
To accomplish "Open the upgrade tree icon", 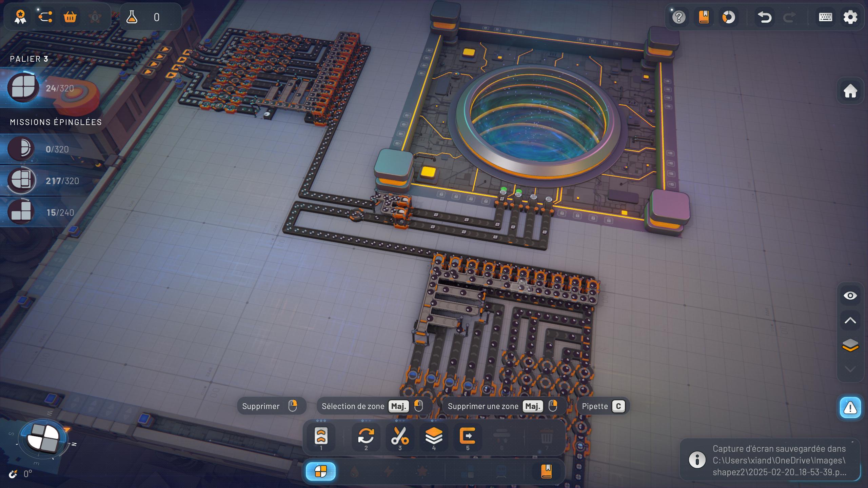I will (x=45, y=17).
